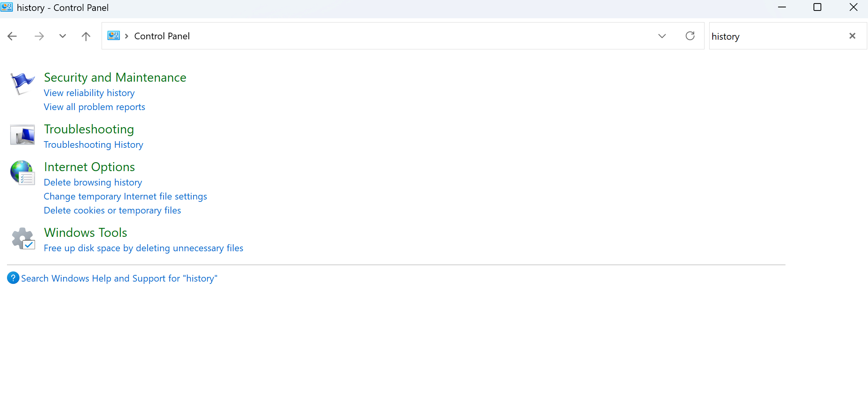Click the Troubleshooting monitor icon
868x420 pixels.
pyautogui.click(x=22, y=135)
